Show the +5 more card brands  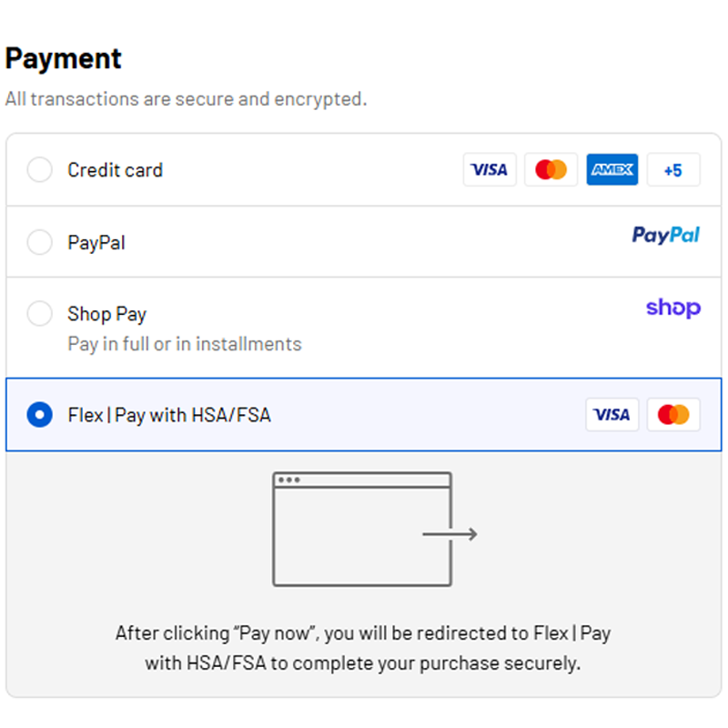point(673,170)
